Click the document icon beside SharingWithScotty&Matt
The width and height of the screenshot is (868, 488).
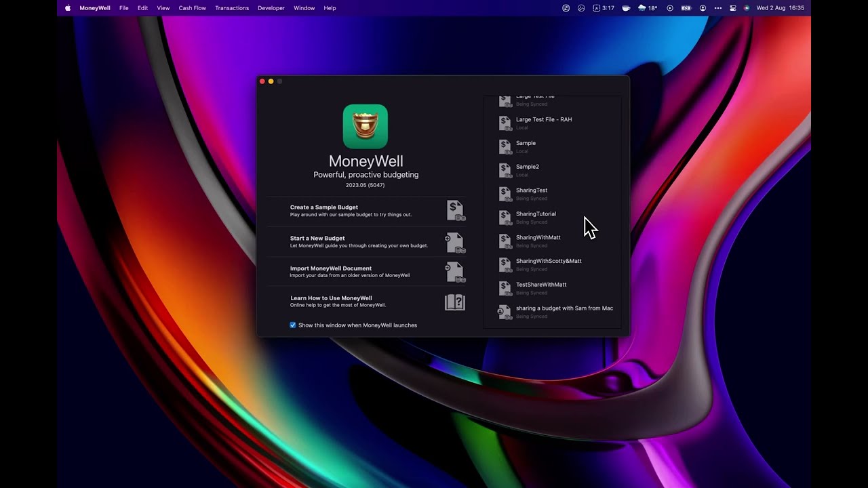click(505, 264)
